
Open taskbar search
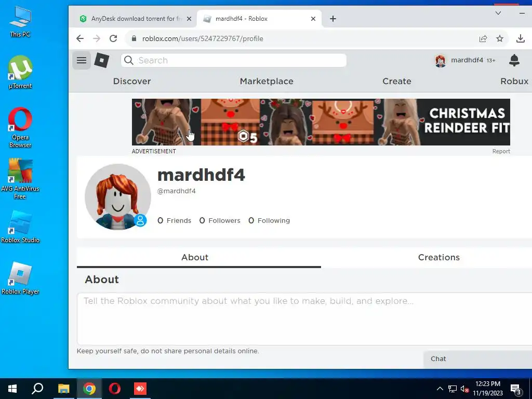37,389
